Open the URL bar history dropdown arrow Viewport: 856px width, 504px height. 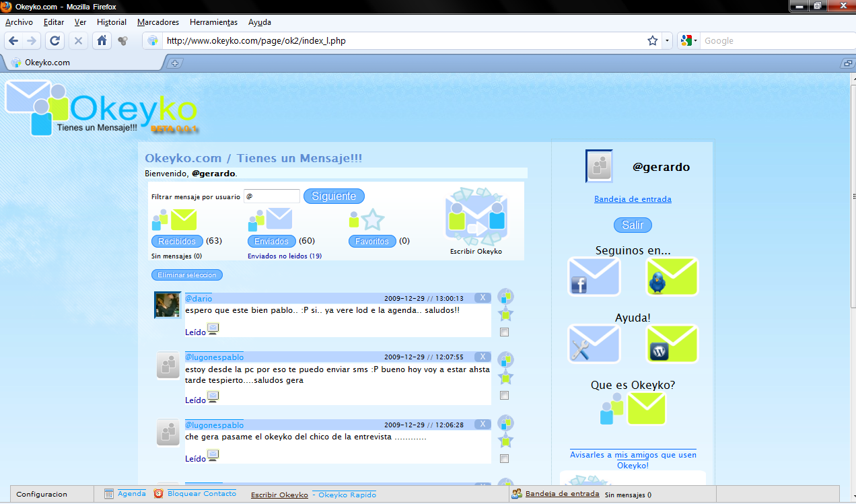coord(667,41)
